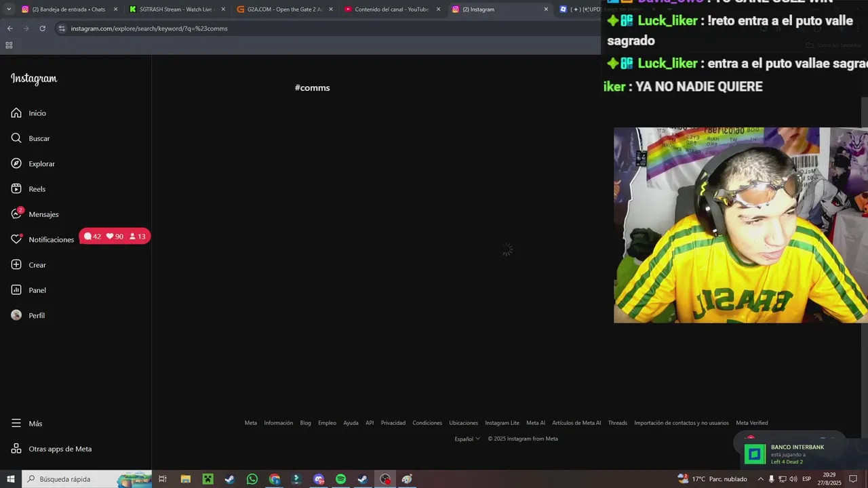This screenshot has height=488, width=868.
Task: View site information icon in address bar
Action: pyautogui.click(x=62, y=28)
